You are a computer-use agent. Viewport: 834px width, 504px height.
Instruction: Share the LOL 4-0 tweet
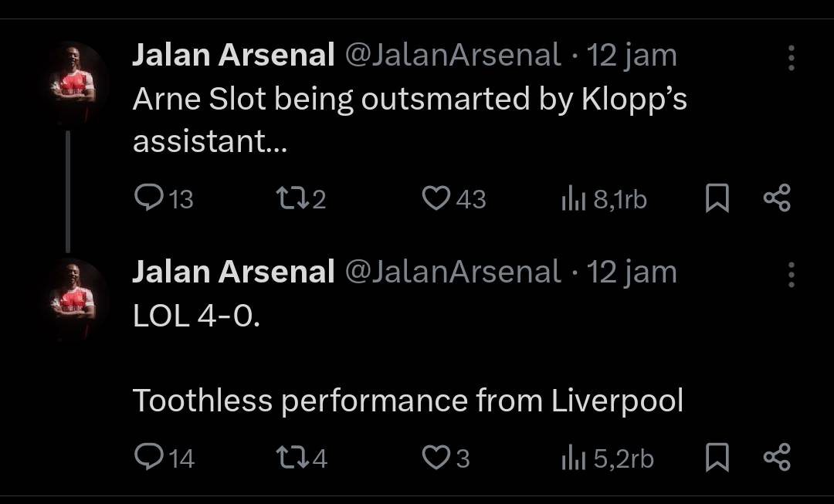[x=777, y=458]
